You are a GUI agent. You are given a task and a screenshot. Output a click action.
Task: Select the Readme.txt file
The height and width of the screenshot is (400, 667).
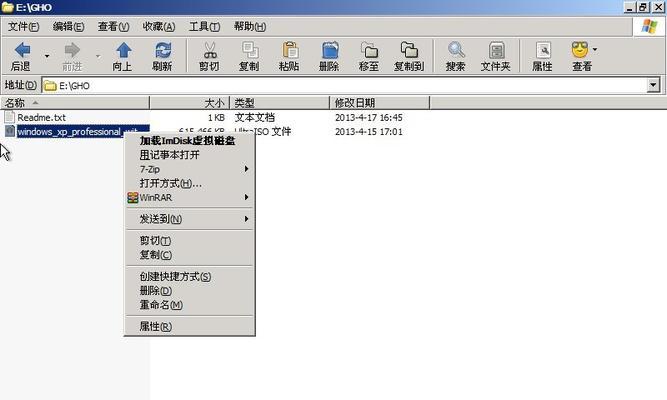pyautogui.click(x=41, y=117)
